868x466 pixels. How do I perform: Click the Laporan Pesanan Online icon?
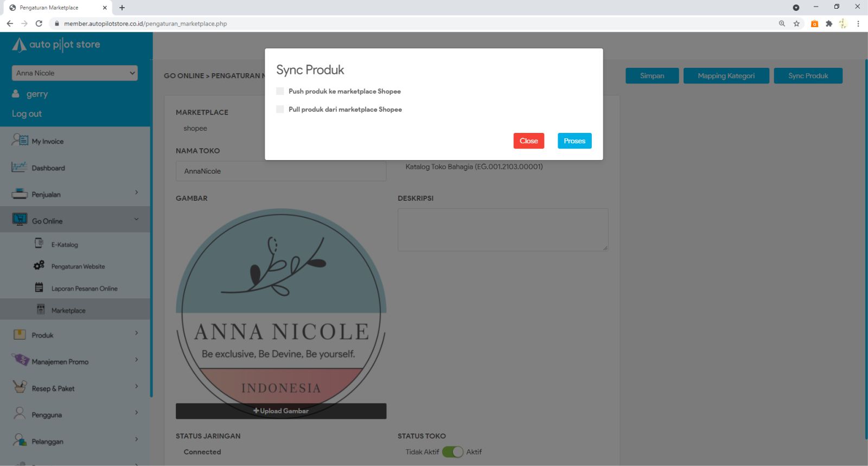click(39, 288)
